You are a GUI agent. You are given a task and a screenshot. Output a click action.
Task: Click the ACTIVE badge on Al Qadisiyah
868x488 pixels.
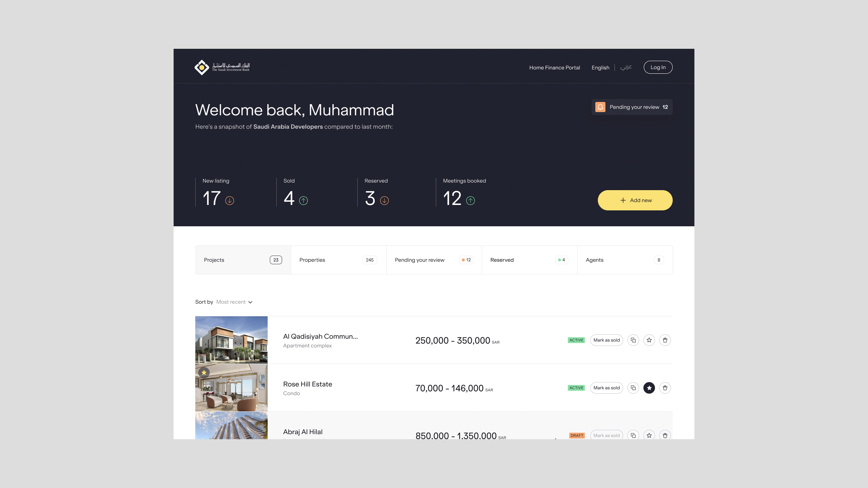pos(576,340)
